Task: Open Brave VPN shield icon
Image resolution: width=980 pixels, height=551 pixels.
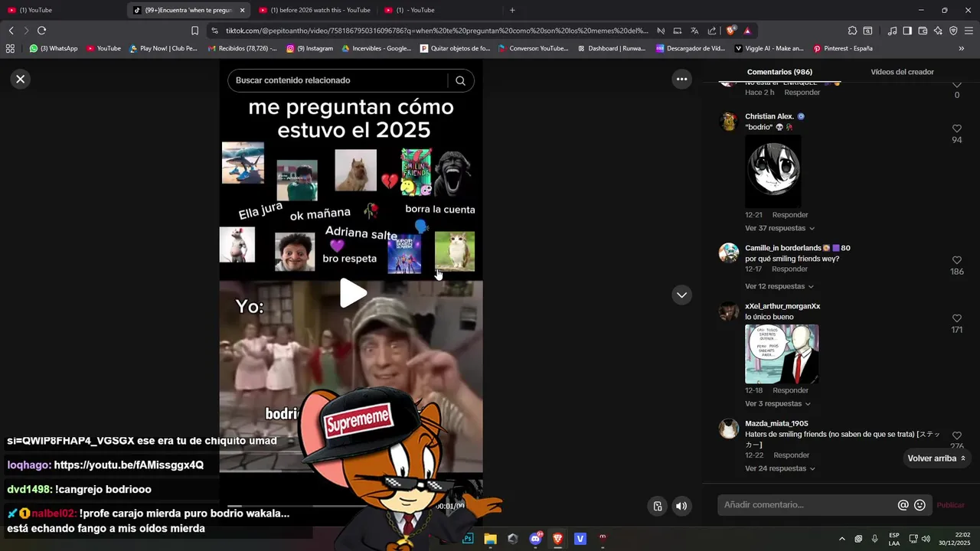Action: point(953,31)
